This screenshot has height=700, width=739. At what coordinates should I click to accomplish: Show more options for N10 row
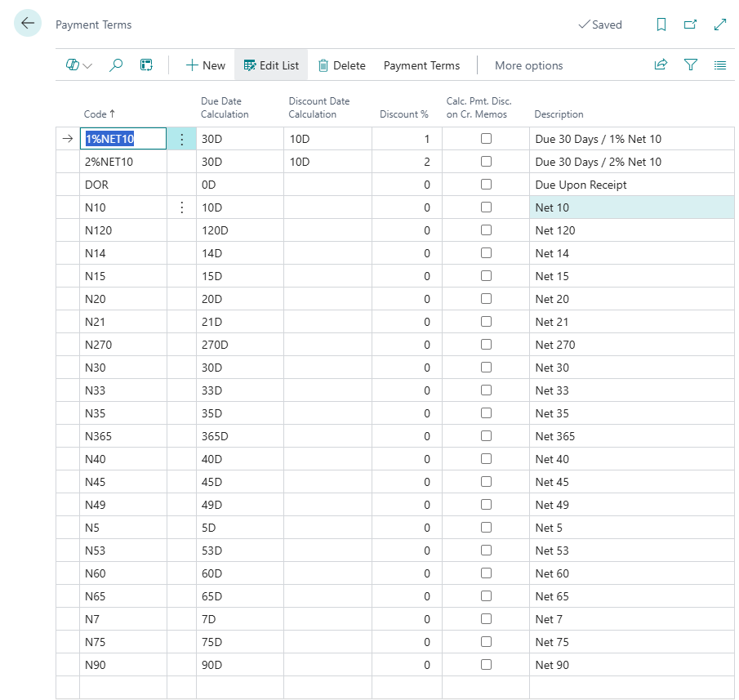(x=181, y=208)
